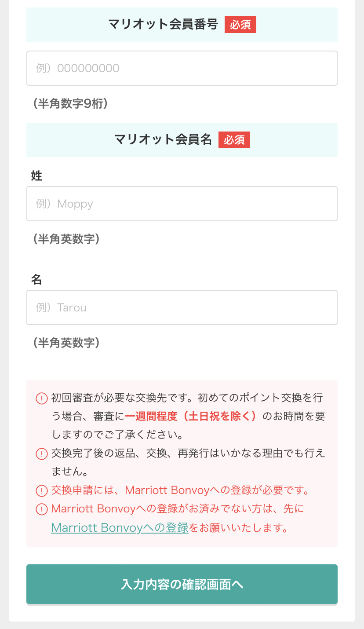Click the マリオット会員番号 section header
The height and width of the screenshot is (629, 364).
tap(182, 25)
